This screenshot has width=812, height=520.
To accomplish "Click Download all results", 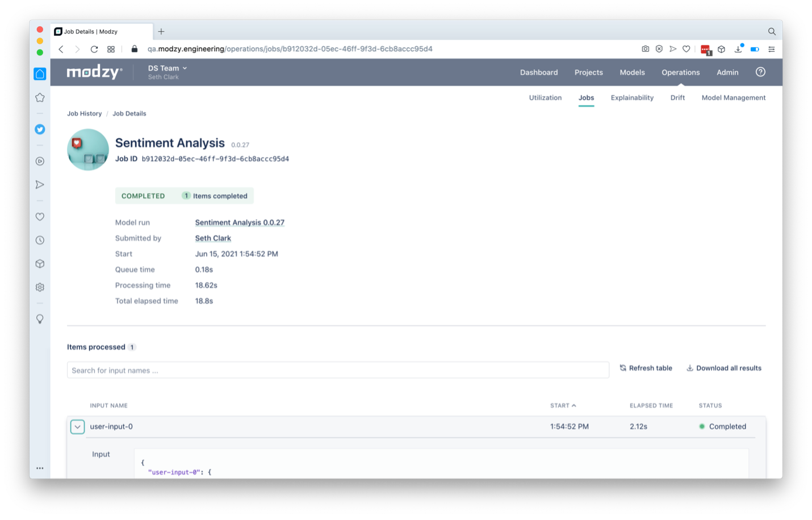I will (724, 368).
